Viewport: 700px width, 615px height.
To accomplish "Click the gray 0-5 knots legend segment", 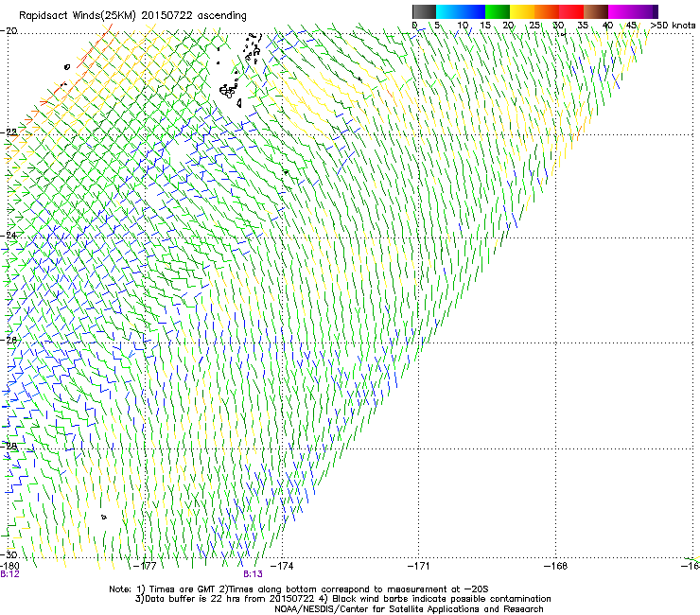I will (424, 11).
